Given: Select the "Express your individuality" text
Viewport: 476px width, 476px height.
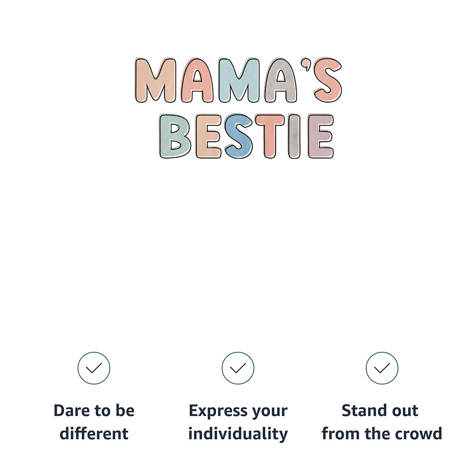Looking at the screenshot, I should click(238, 422).
